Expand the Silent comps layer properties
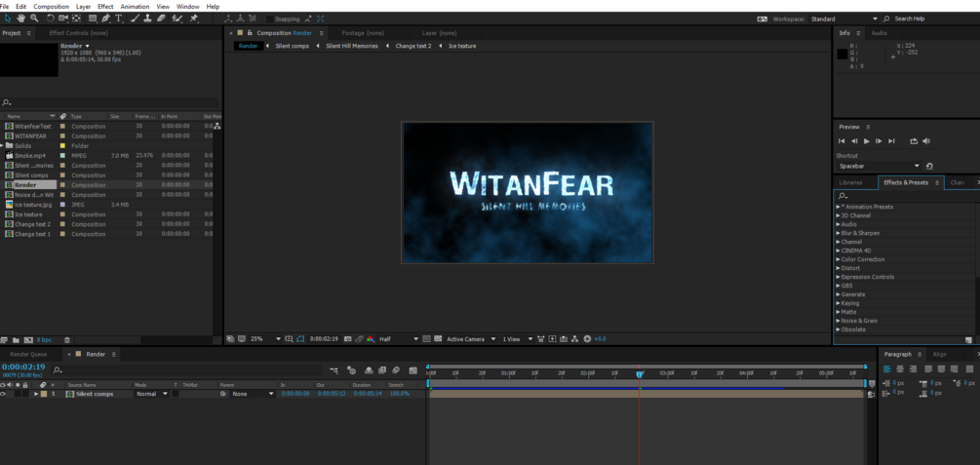This screenshot has width=980, height=465. 36,394
